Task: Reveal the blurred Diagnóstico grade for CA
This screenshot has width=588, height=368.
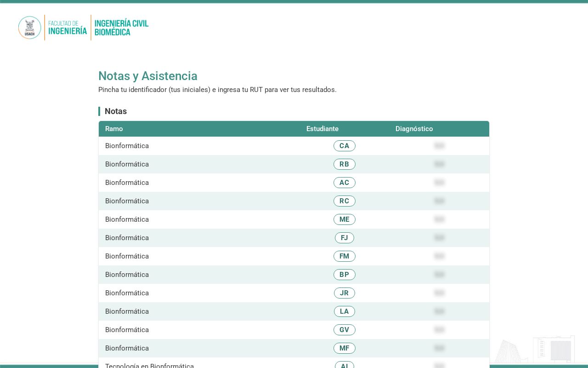Action: (439, 146)
